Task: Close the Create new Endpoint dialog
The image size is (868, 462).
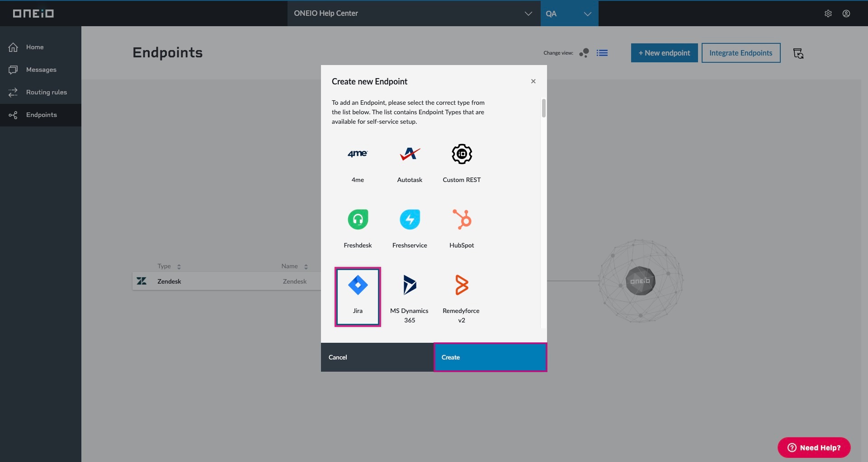Action: point(533,81)
